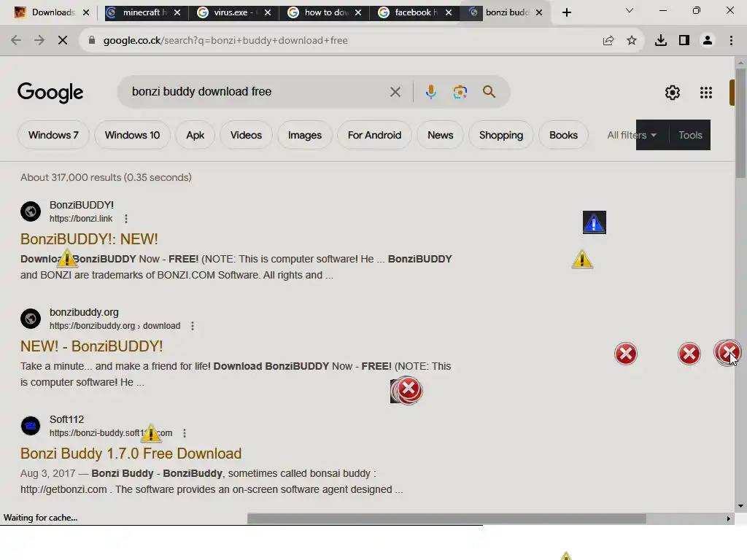747x560 pixels.
Task: Click in the Google search input field
Action: click(x=258, y=92)
